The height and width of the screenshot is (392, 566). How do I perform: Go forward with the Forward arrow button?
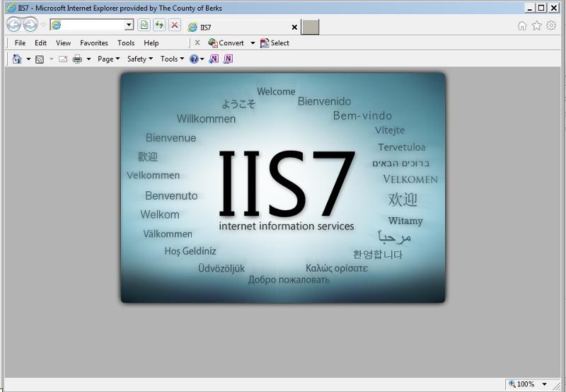30,25
